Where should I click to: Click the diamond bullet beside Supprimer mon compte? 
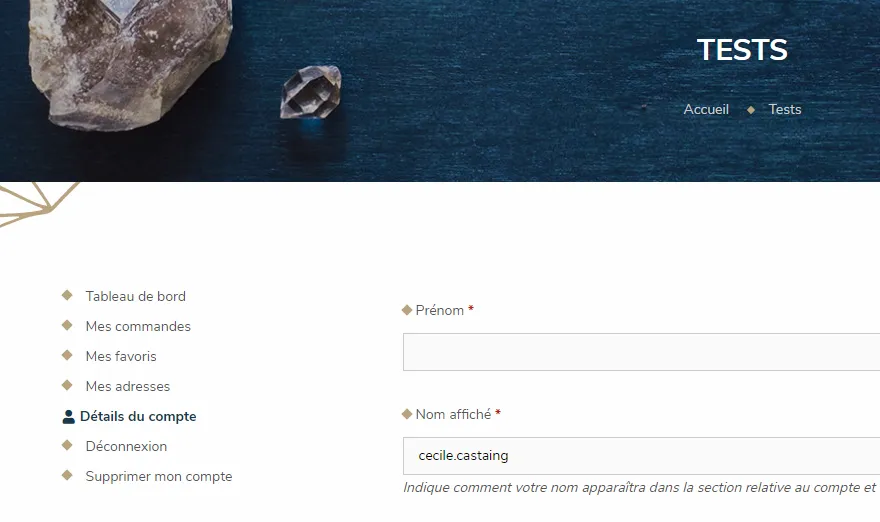click(67, 475)
